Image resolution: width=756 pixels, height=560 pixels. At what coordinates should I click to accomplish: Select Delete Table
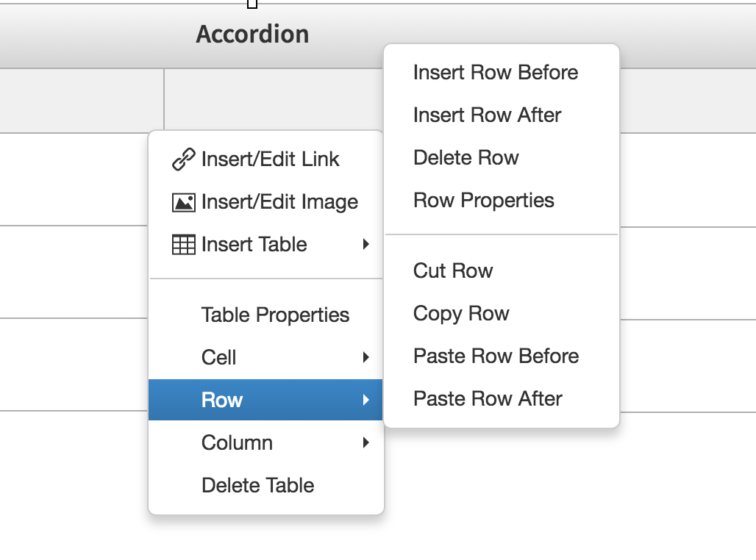257,485
